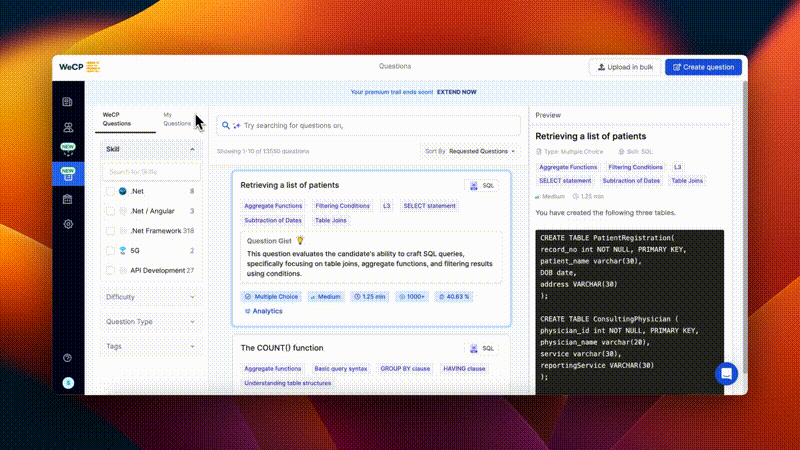The height and width of the screenshot is (450, 800).
Task: Click HAVING clause tag
Action: point(464,369)
